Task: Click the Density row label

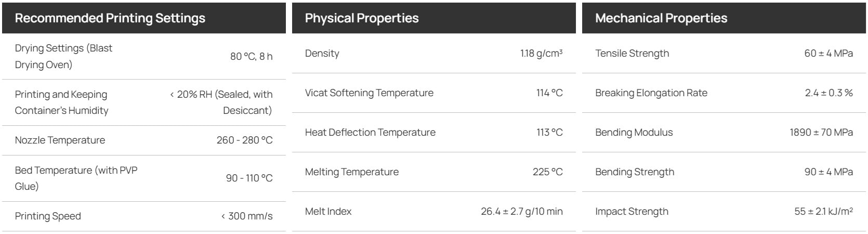Action: pyautogui.click(x=322, y=54)
